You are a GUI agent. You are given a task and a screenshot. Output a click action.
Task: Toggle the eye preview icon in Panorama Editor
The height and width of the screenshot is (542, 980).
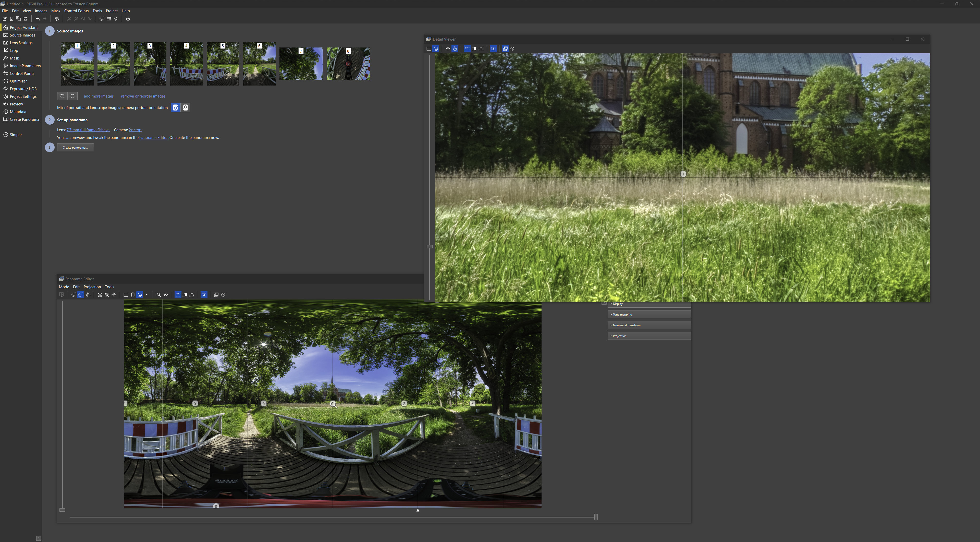click(x=166, y=295)
